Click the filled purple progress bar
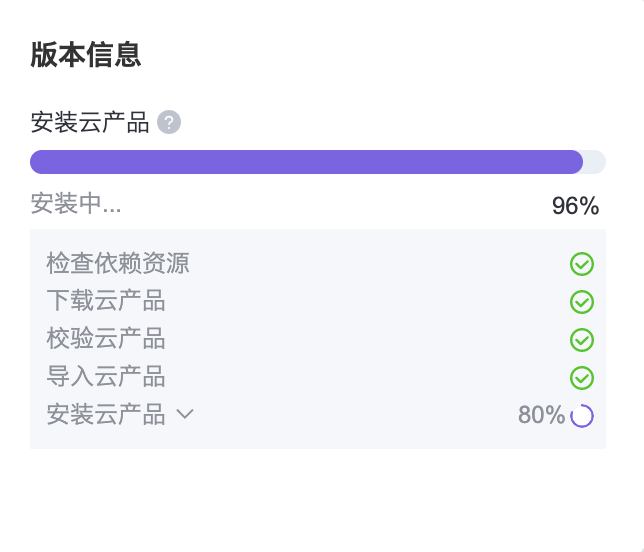 coord(306,162)
